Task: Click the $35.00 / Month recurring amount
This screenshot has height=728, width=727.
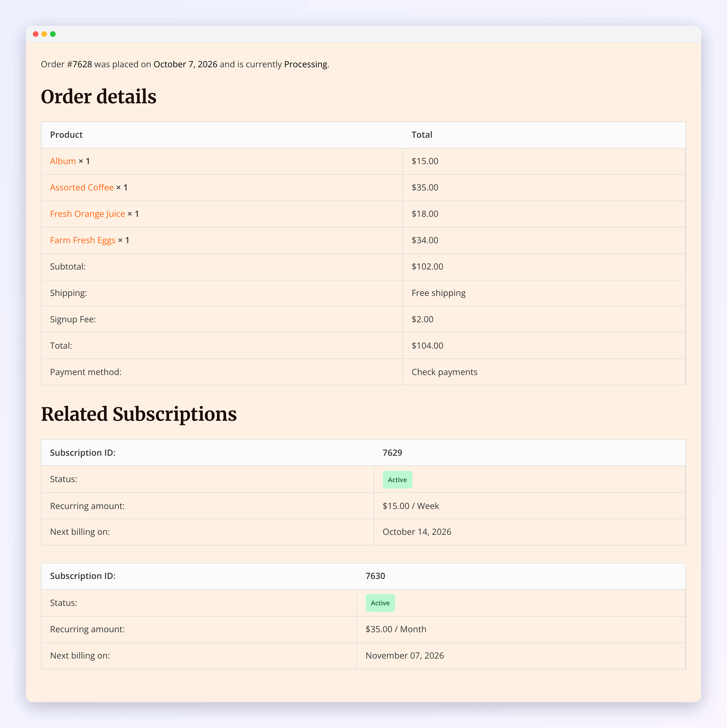Action: (396, 629)
